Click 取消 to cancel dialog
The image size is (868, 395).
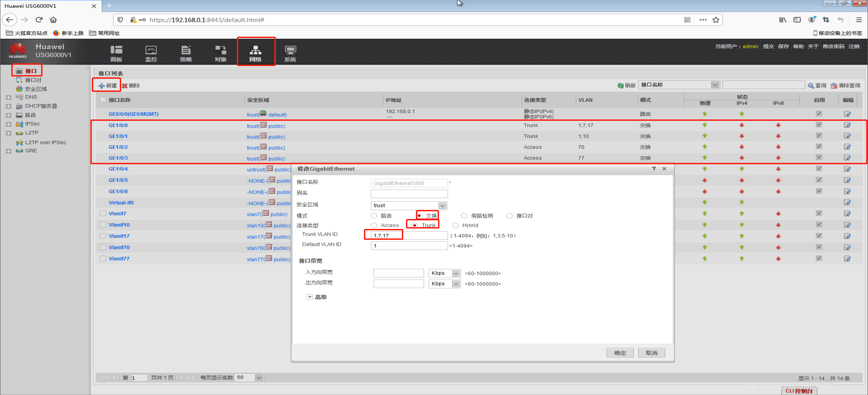coord(651,353)
